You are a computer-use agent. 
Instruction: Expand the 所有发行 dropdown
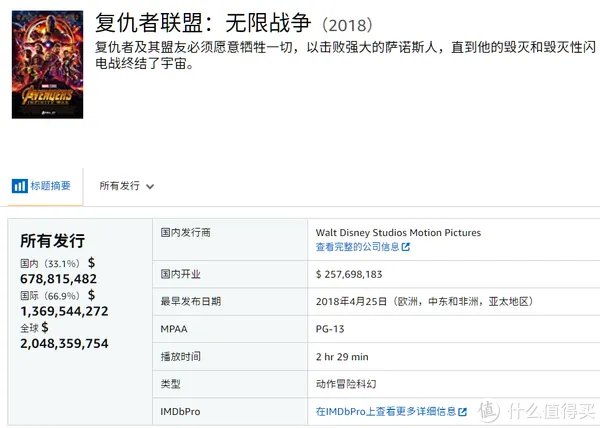126,186
